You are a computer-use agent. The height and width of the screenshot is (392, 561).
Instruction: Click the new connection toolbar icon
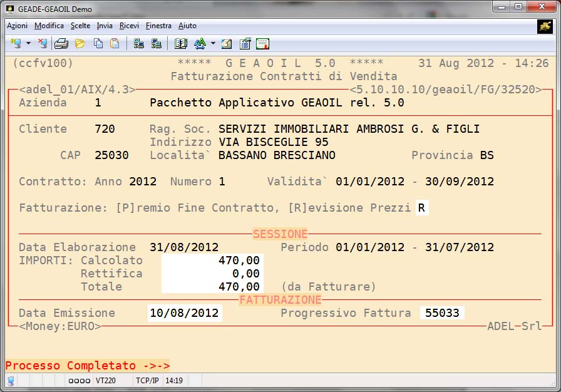coord(15,44)
